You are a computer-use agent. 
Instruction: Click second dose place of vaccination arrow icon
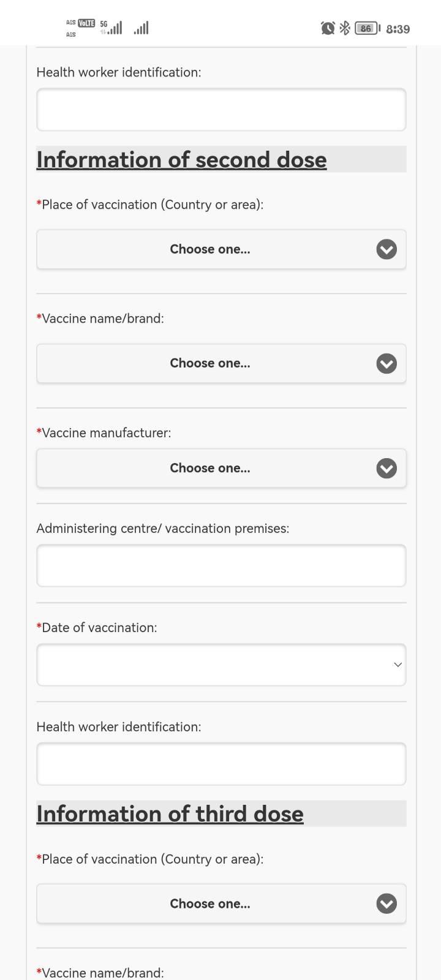[x=386, y=249]
